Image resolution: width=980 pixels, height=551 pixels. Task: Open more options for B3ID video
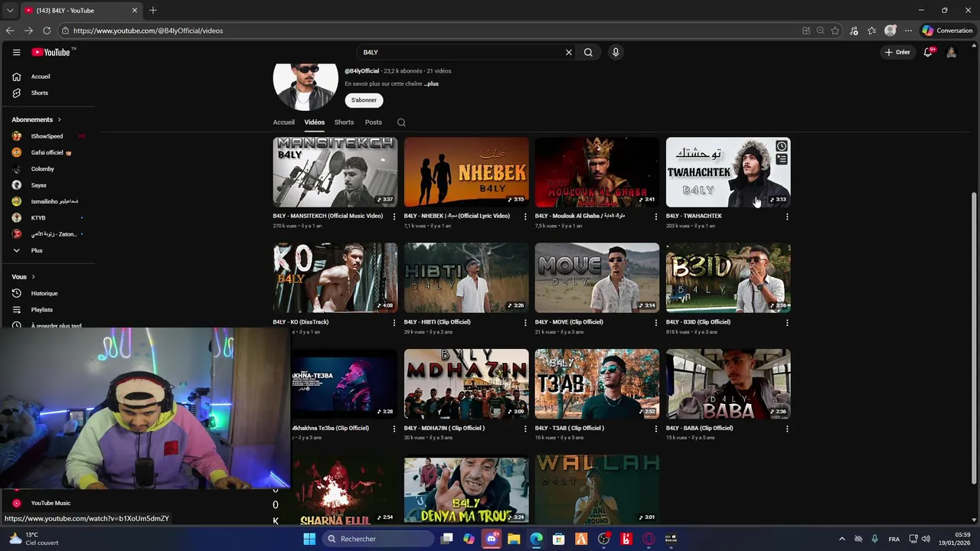[x=787, y=322]
